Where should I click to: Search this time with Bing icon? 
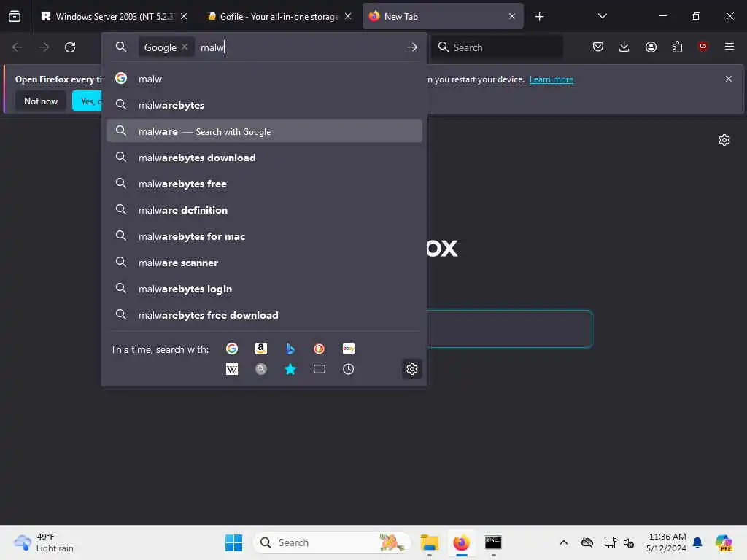pyautogui.click(x=290, y=349)
